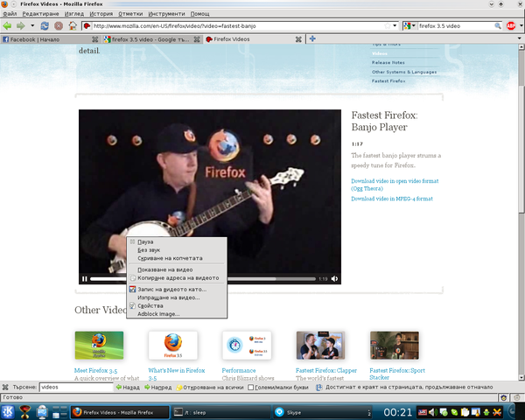Open the virtual desktop pager
The image size is (525, 420).
click(x=59, y=412)
